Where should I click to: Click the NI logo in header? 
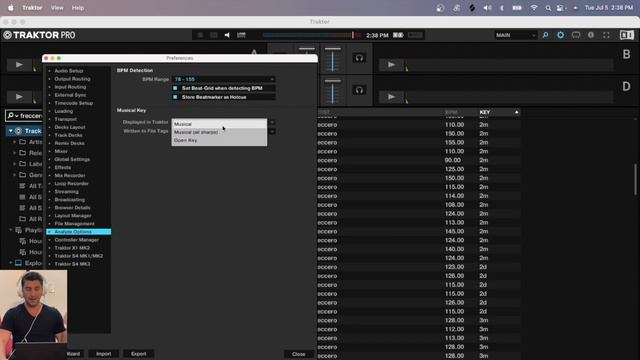click(x=627, y=35)
